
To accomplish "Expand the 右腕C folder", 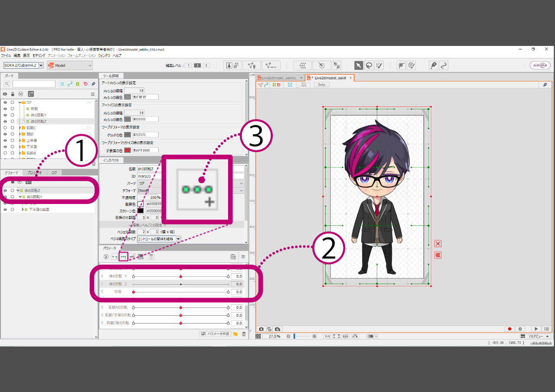I will tap(20, 128).
